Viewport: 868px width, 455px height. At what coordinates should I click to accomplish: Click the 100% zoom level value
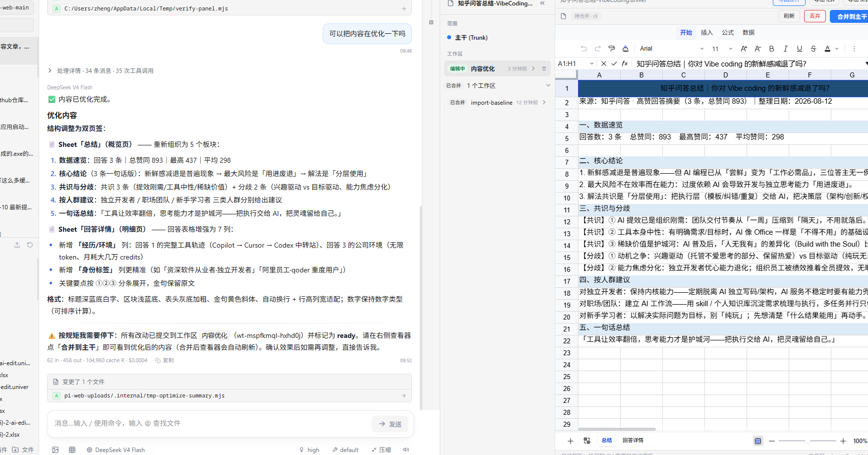point(860,441)
